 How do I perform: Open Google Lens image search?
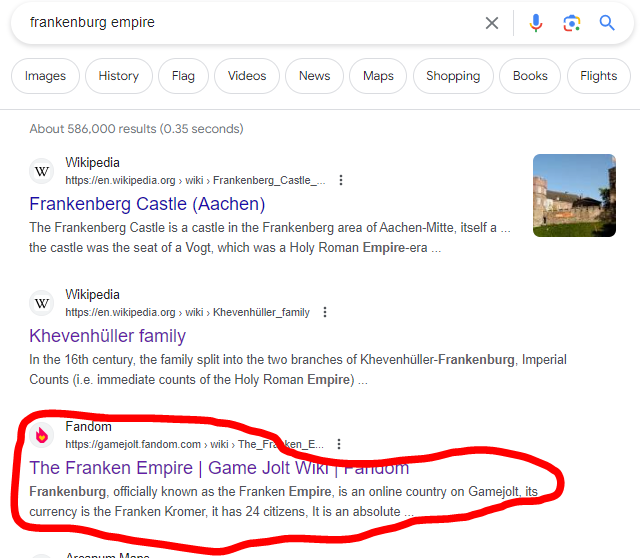571,22
